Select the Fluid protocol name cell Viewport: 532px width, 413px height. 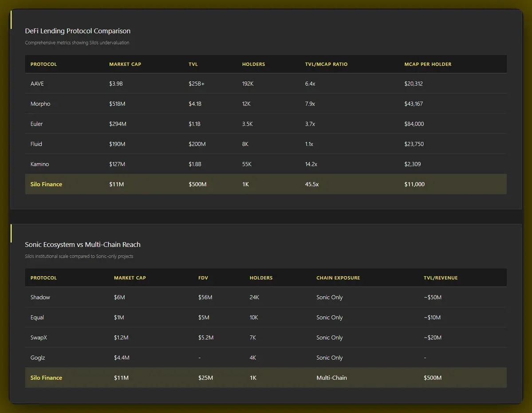pos(36,144)
